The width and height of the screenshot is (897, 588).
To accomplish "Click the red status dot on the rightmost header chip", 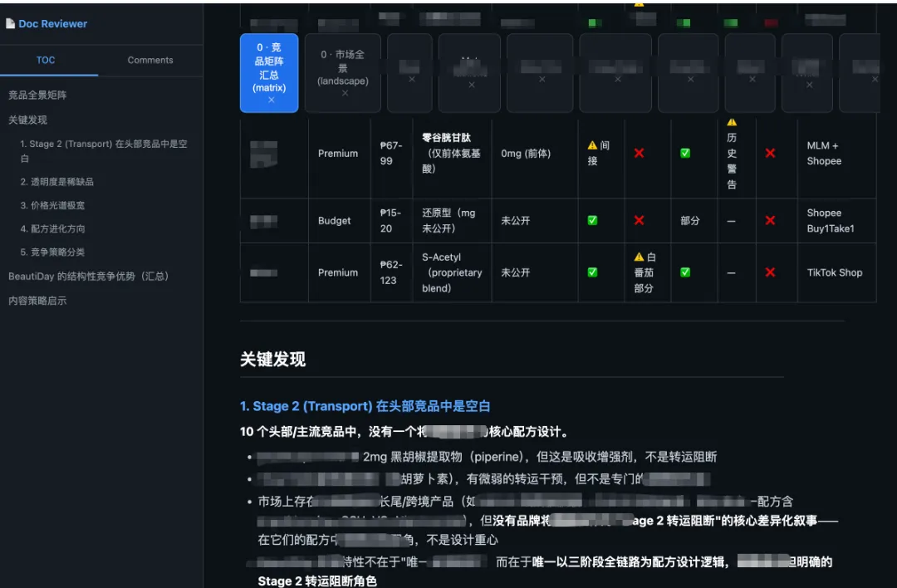I will (770, 22).
